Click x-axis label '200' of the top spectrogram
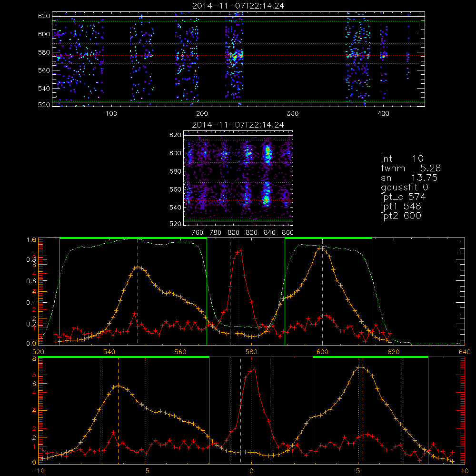The width and height of the screenshot is (476, 476). point(202,114)
